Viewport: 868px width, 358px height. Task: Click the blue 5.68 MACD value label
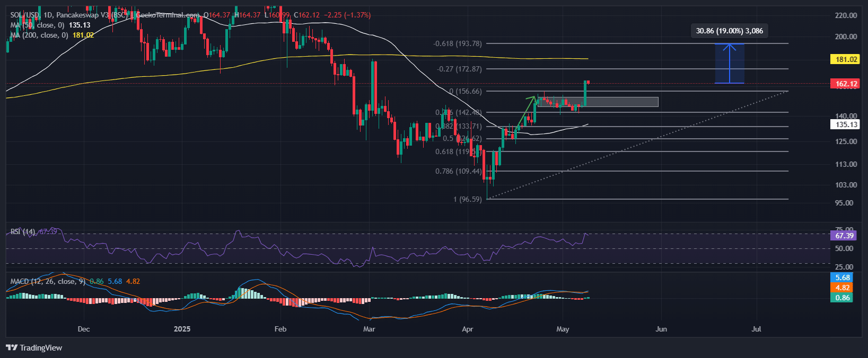click(841, 278)
